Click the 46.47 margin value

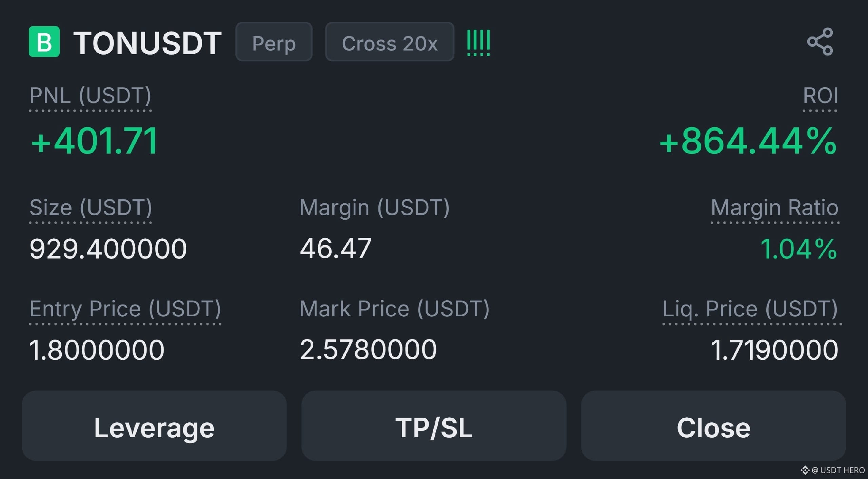point(336,248)
